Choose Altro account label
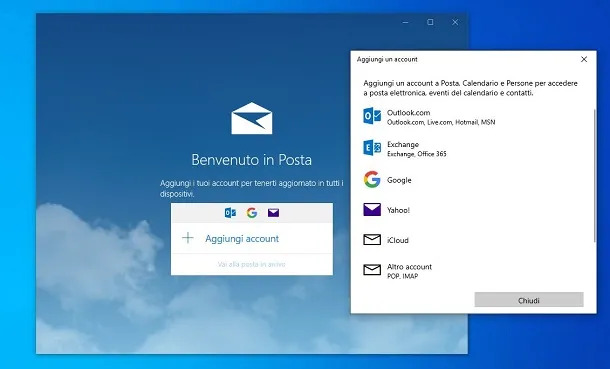The height and width of the screenshot is (369, 610). tap(409, 267)
